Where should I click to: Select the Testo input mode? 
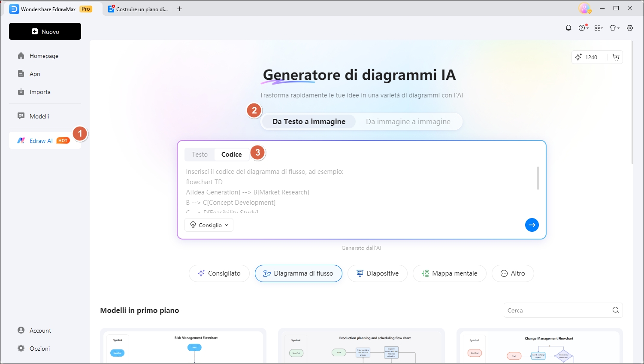point(200,155)
